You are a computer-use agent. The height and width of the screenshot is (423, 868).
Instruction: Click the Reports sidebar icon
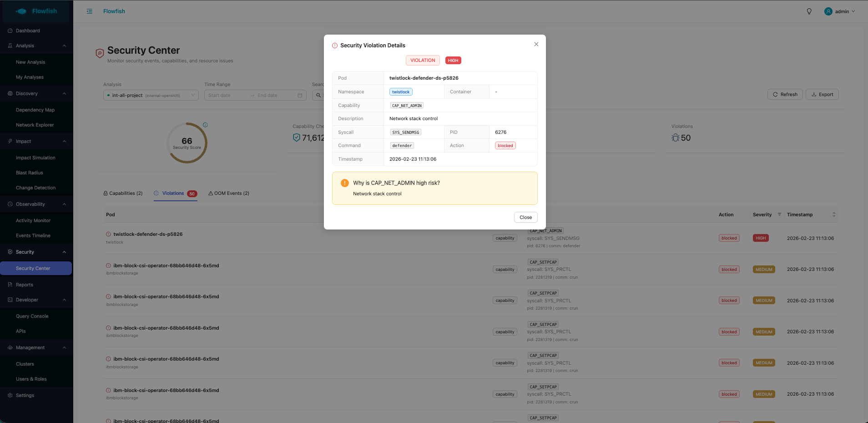(x=10, y=285)
